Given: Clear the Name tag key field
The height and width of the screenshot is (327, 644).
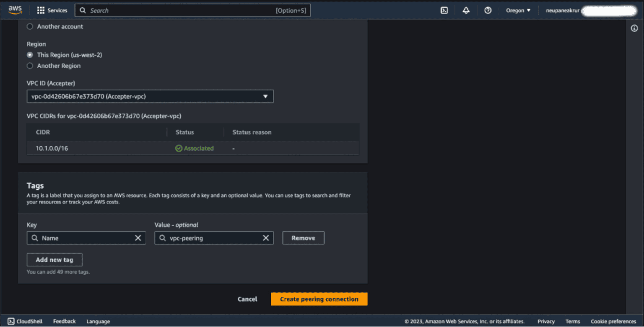Looking at the screenshot, I should pyautogui.click(x=138, y=238).
